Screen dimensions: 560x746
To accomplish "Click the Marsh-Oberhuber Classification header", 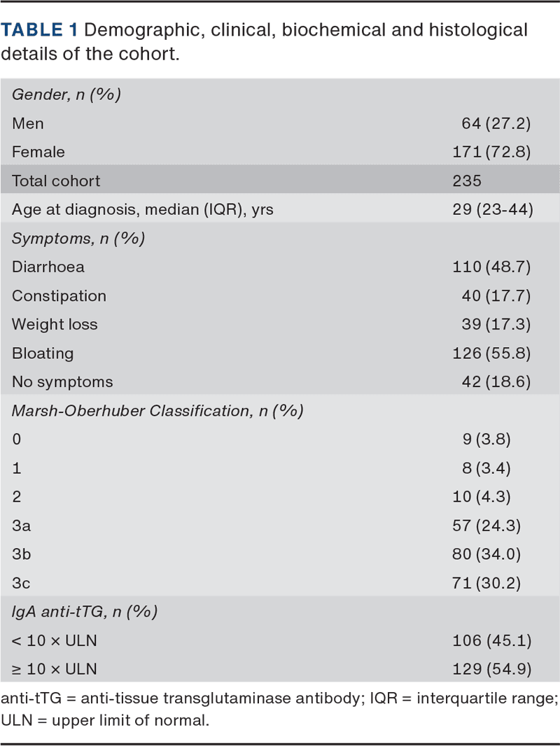I will point(157,410).
